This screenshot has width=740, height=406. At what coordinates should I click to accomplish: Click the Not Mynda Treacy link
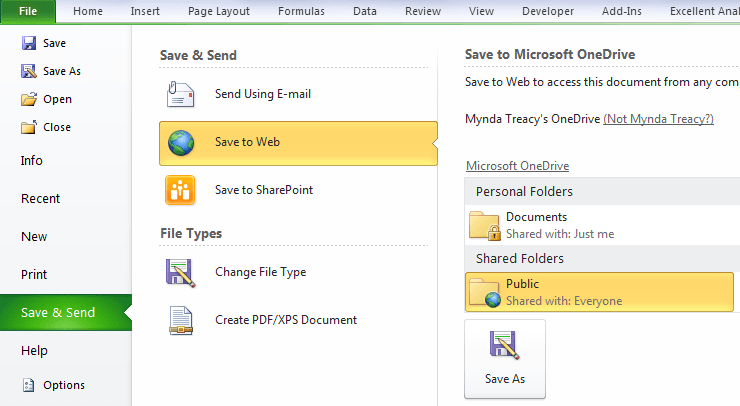(x=658, y=118)
